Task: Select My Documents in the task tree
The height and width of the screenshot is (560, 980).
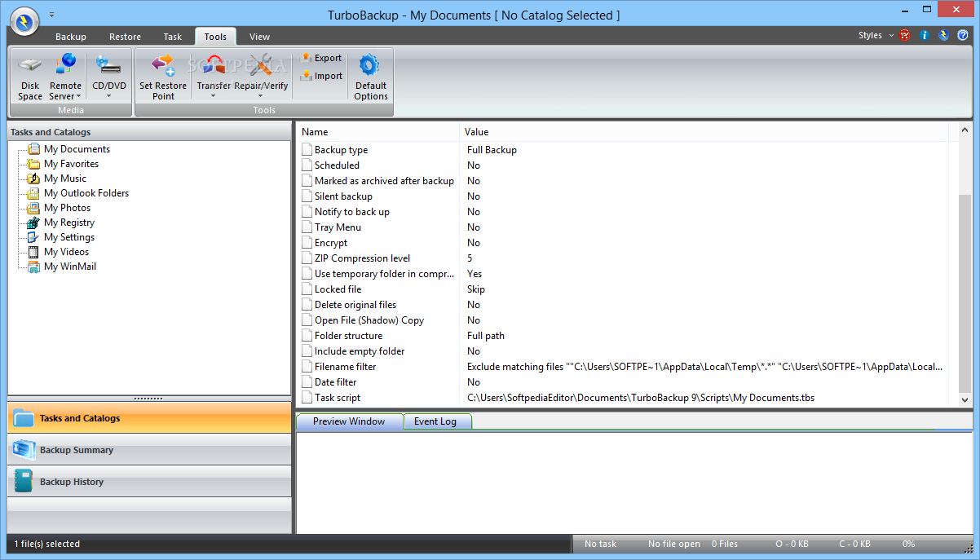Action: (x=77, y=149)
